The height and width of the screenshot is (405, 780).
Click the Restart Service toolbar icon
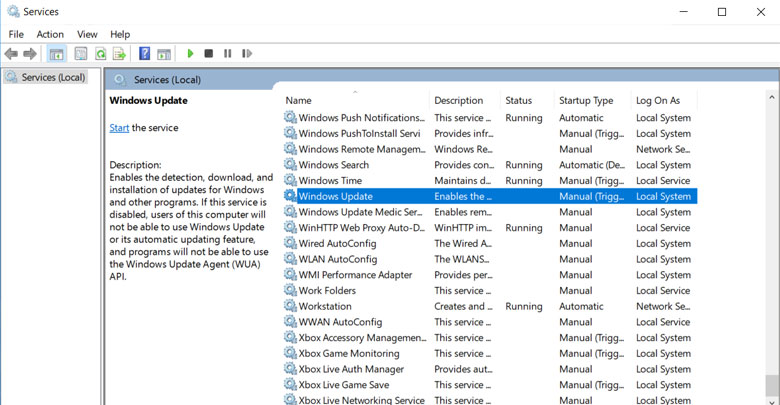[247, 54]
